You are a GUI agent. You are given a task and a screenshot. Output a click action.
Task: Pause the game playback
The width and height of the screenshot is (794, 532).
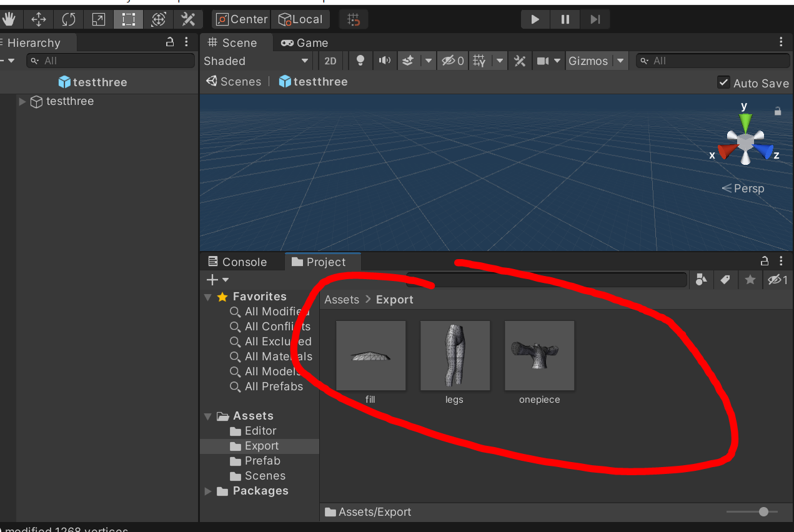point(565,19)
